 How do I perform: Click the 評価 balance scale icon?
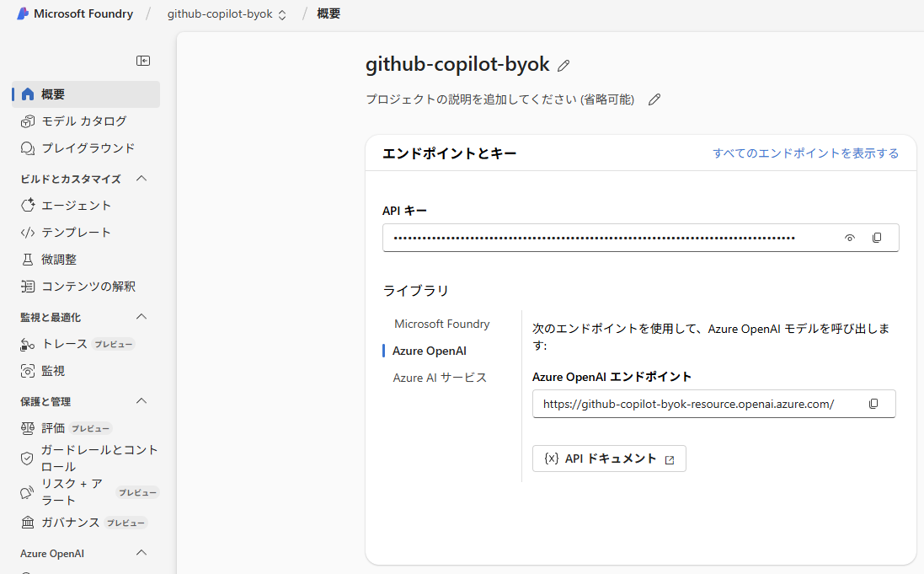coord(28,428)
